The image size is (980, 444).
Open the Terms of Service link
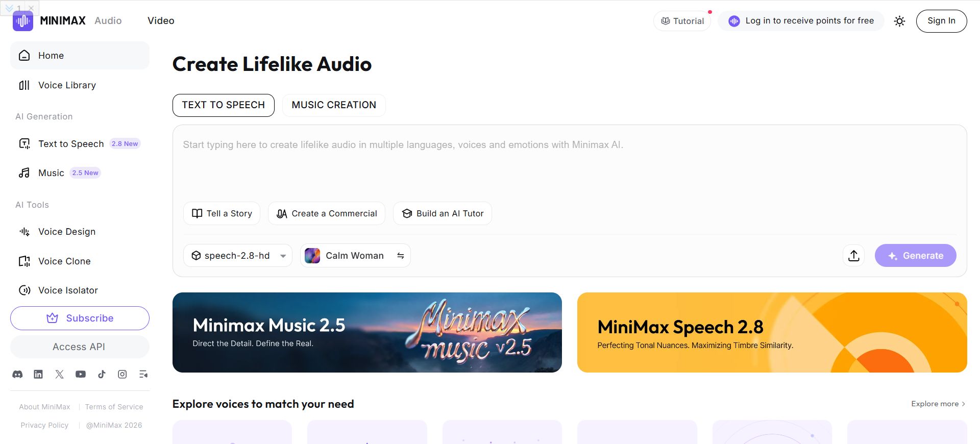click(x=114, y=407)
